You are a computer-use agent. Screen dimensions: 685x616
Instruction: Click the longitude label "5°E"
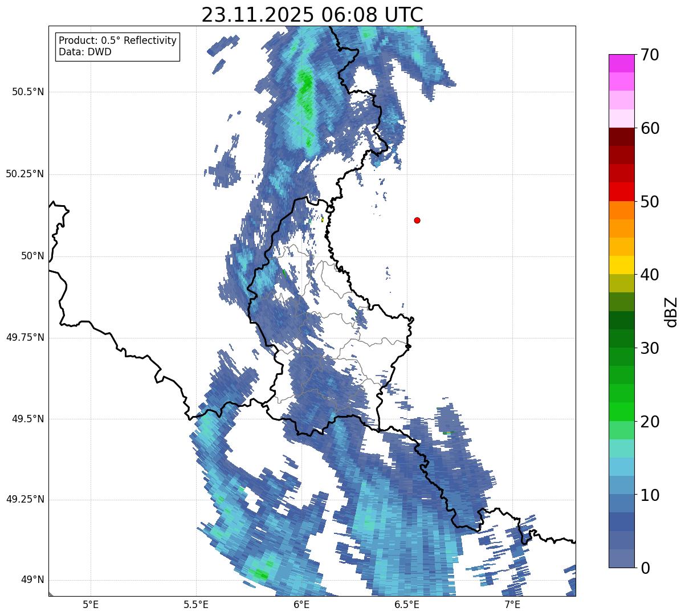coord(91,605)
